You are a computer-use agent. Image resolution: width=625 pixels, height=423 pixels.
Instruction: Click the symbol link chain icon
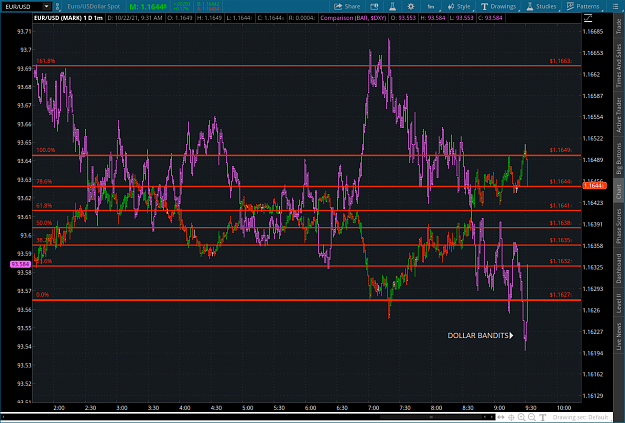(x=58, y=6)
